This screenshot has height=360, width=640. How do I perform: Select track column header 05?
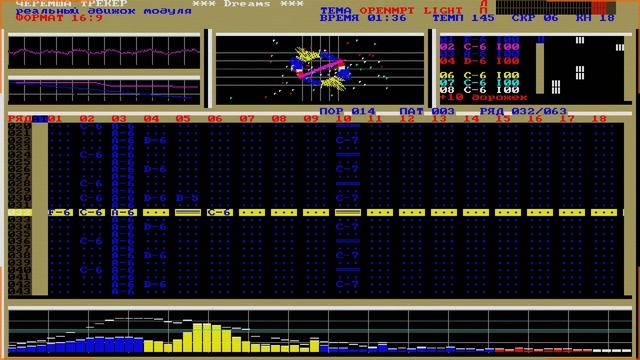pyautogui.click(x=183, y=119)
